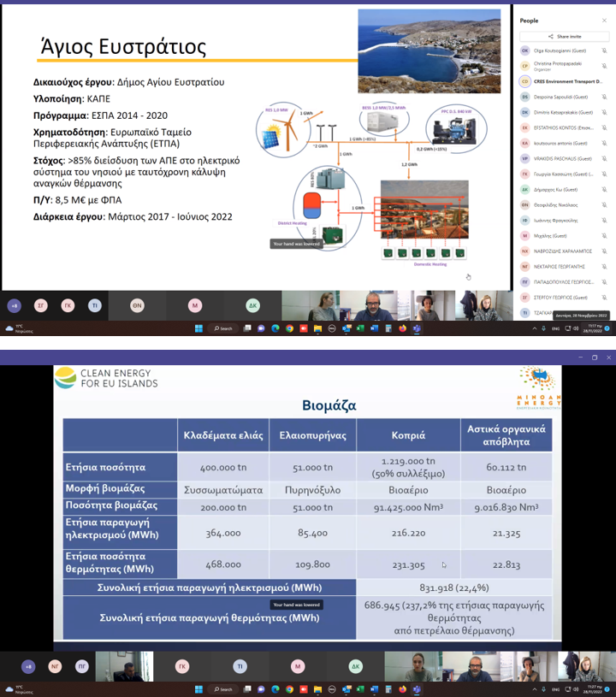The width and height of the screenshot is (616, 697).
Task: Click table cell 231.305
Action: click(408, 565)
